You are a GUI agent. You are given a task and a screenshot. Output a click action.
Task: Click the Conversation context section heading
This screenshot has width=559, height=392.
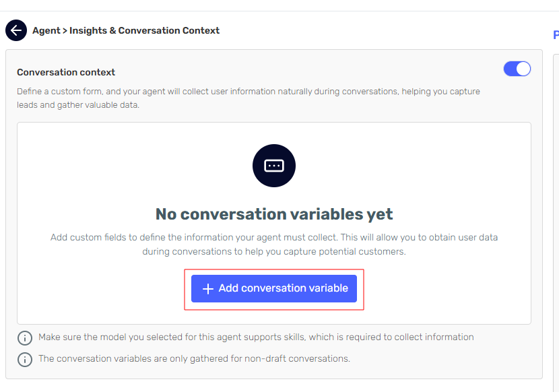[66, 72]
